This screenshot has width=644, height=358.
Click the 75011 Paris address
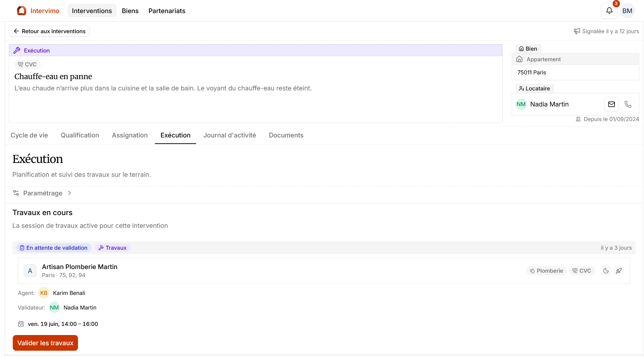coord(532,73)
